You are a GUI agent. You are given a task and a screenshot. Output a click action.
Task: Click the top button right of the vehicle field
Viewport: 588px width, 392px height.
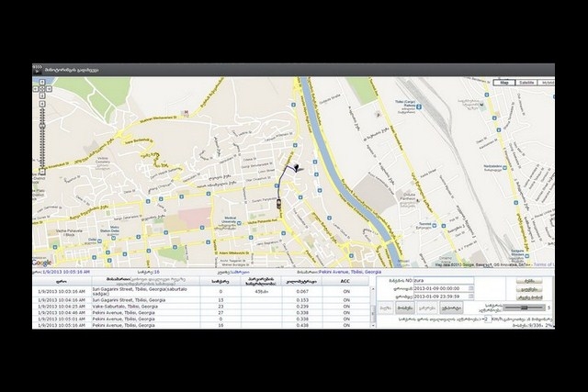tap(529, 281)
